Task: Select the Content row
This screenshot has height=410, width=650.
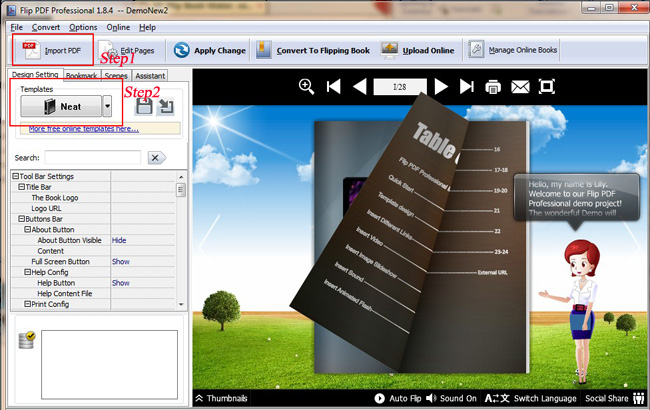Action: click(x=93, y=251)
